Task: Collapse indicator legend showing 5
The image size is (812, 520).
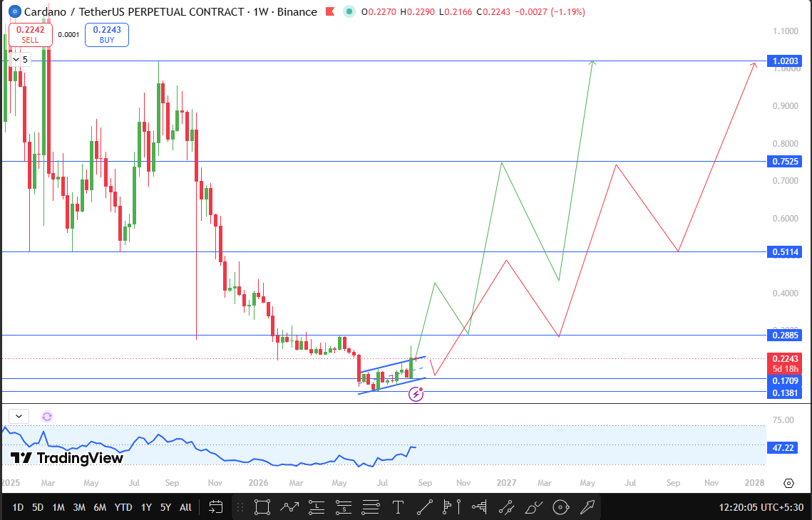Action: coord(20,60)
